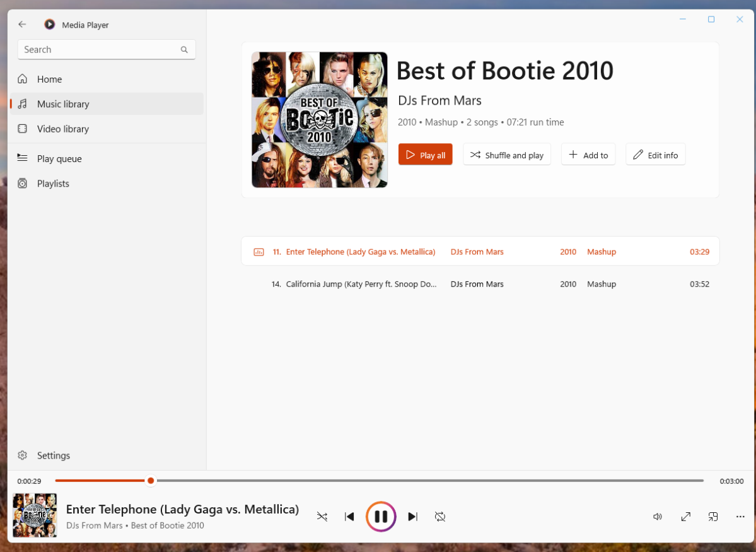This screenshot has height=552, width=756.
Task: Click the seek bar progress slider
Action: [380, 481]
